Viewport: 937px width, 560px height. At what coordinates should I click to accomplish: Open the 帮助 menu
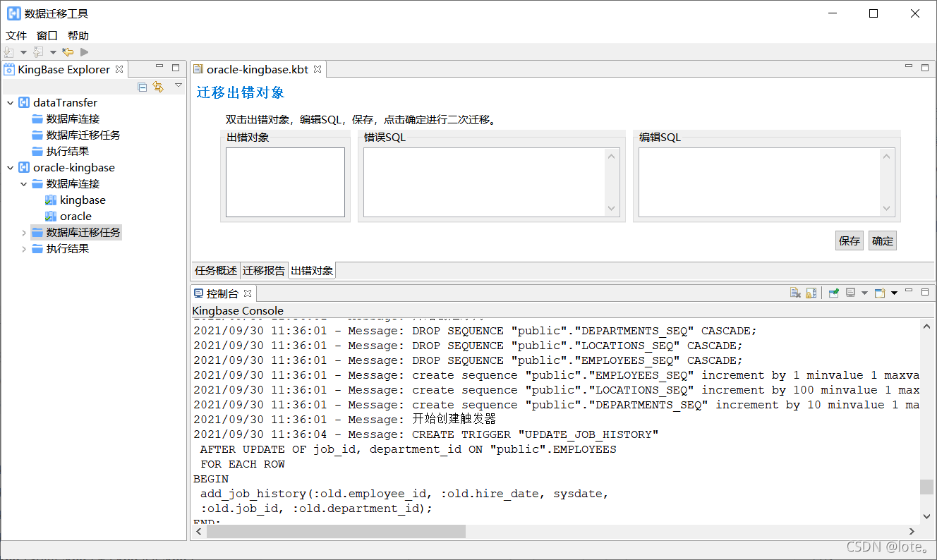[x=78, y=36]
